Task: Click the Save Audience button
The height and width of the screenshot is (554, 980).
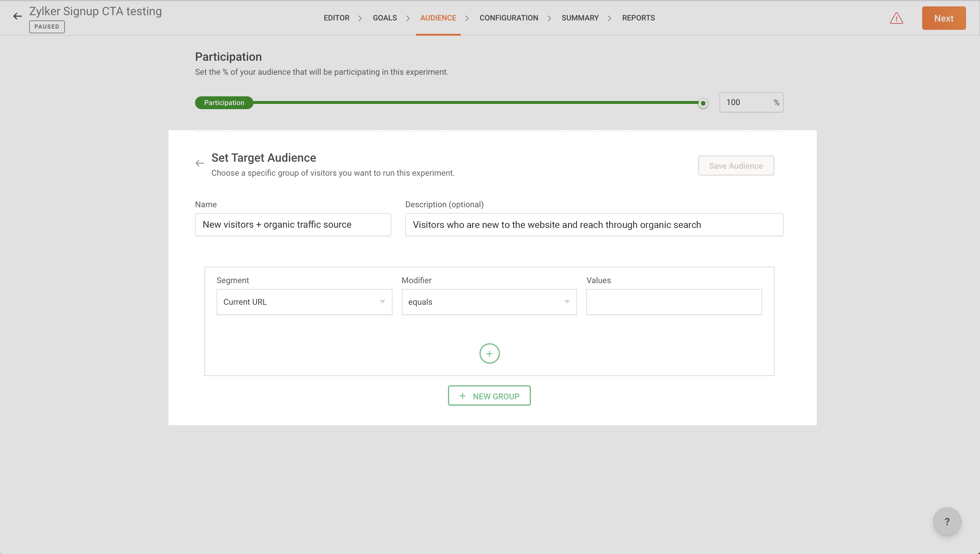Action: (735, 165)
